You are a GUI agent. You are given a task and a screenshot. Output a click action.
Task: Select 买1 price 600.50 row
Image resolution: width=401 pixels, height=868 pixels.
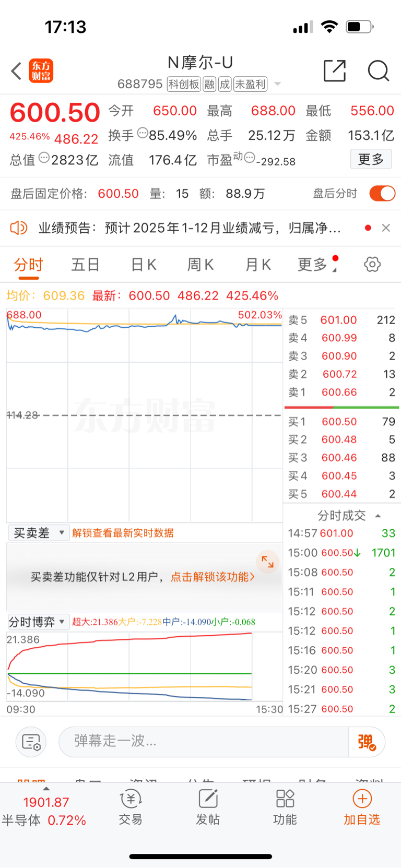(342, 421)
